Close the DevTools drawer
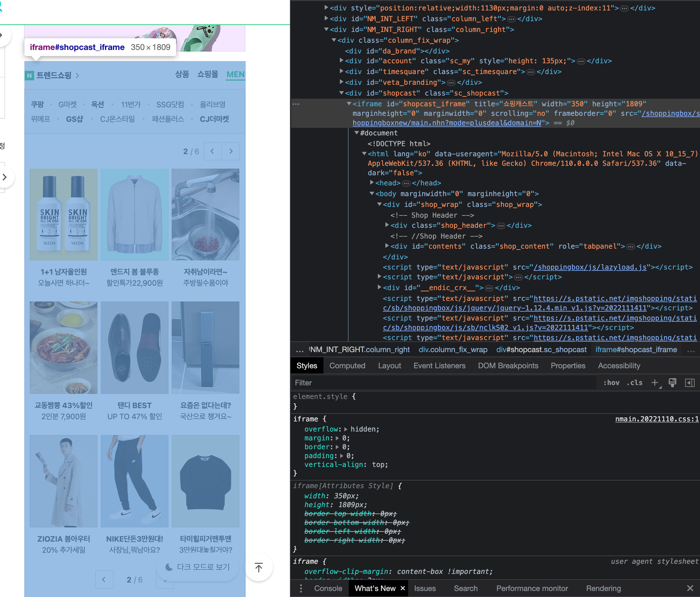The image size is (700, 597). click(690, 588)
